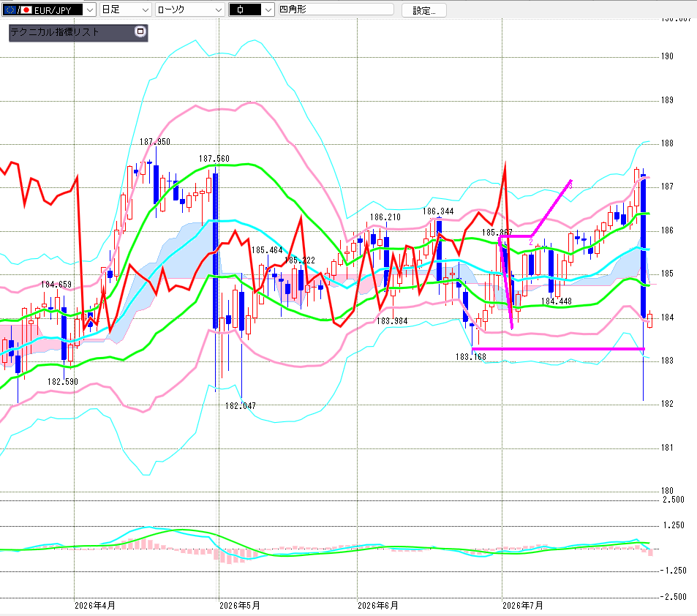The height and width of the screenshot is (616, 697).
Task: Click the 182.047 low price label
Action: [x=241, y=405]
